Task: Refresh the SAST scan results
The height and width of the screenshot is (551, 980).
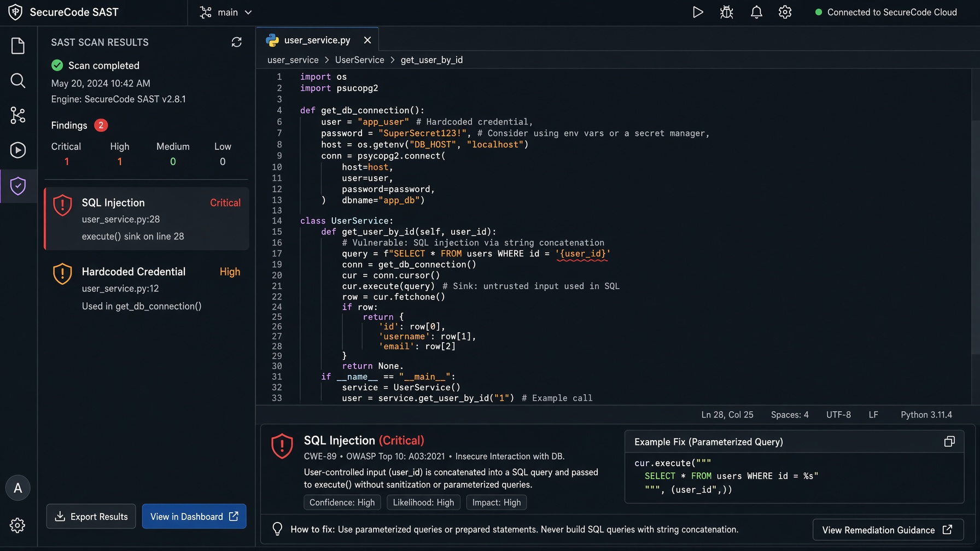Action: point(236,42)
